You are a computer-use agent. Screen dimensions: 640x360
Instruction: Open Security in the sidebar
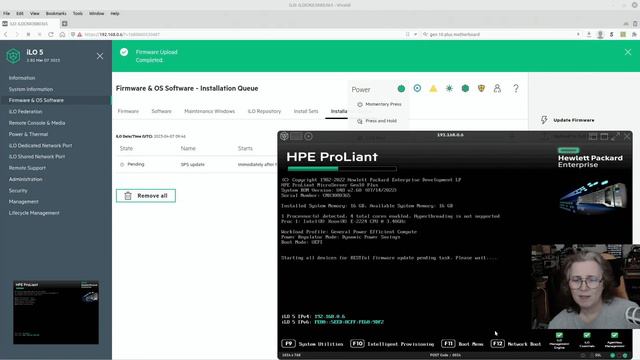18,191
